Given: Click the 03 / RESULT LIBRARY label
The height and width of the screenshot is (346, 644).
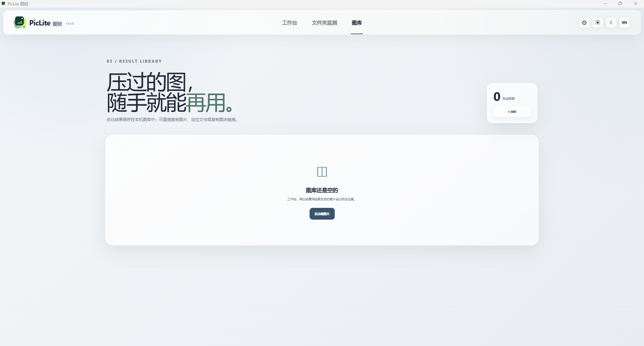Looking at the screenshot, I should [134, 61].
